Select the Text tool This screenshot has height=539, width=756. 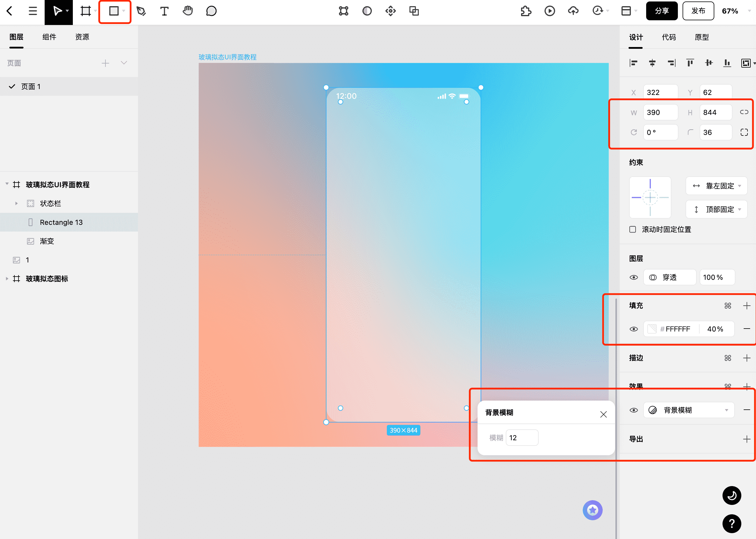[164, 11]
